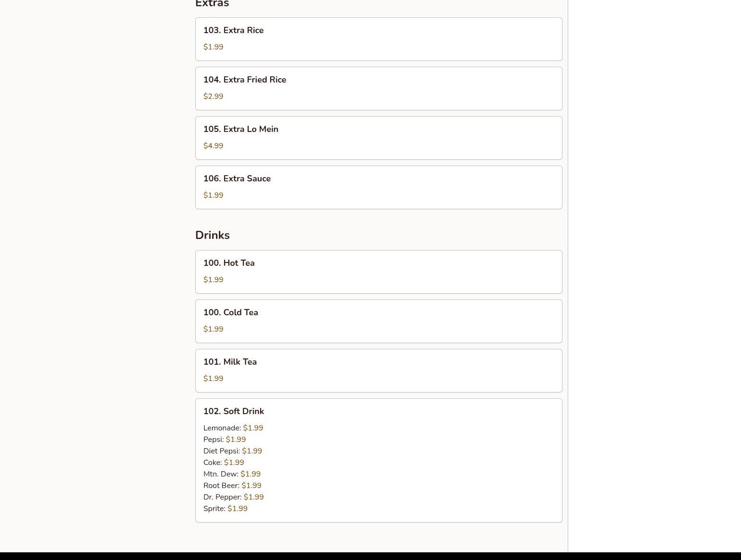
Task: Select the 103. Extra Rice item card
Action: (379, 39)
